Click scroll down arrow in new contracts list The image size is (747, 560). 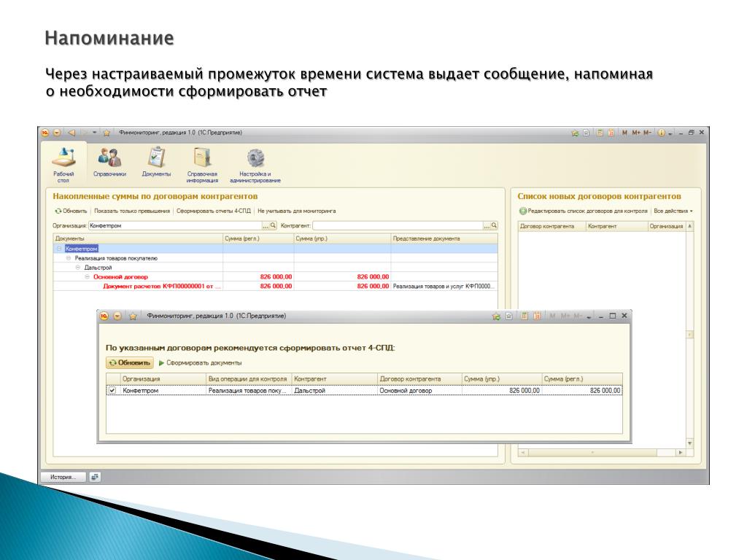689,443
